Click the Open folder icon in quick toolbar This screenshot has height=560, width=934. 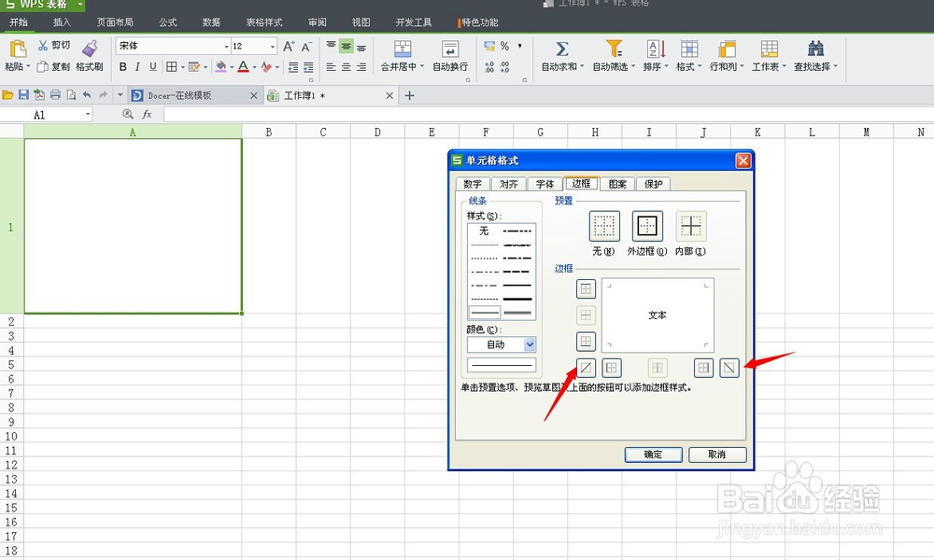click(7, 94)
